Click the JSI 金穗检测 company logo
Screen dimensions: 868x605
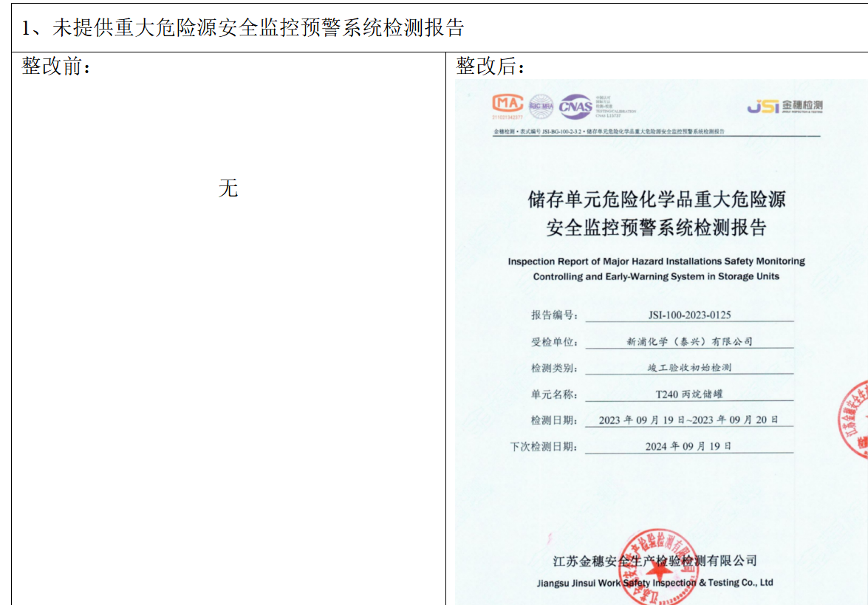(x=785, y=106)
